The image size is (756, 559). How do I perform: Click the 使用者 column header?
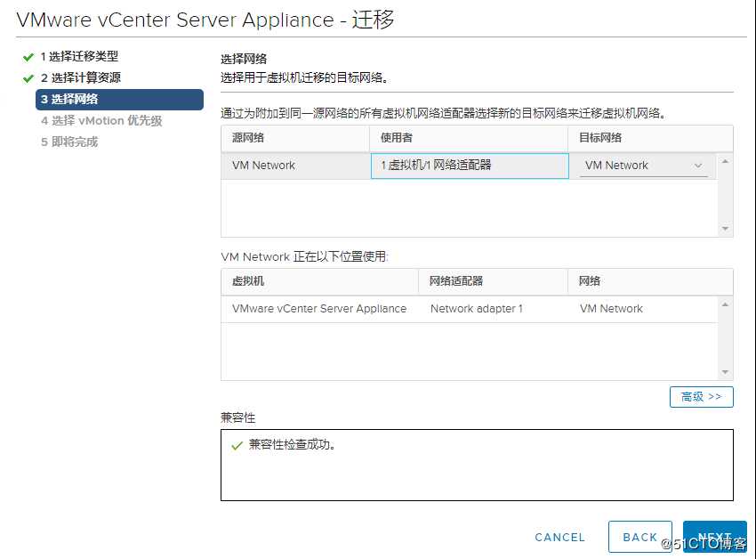(469, 138)
